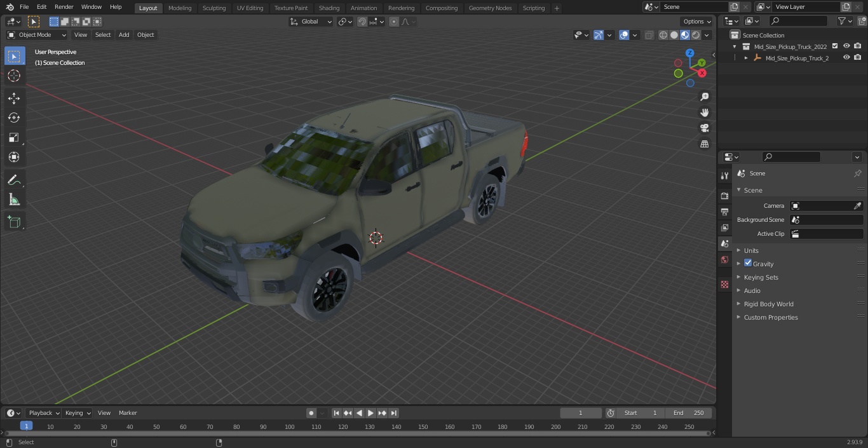Activate the Cursor tool
Image resolution: width=868 pixels, height=448 pixels.
pos(14,76)
